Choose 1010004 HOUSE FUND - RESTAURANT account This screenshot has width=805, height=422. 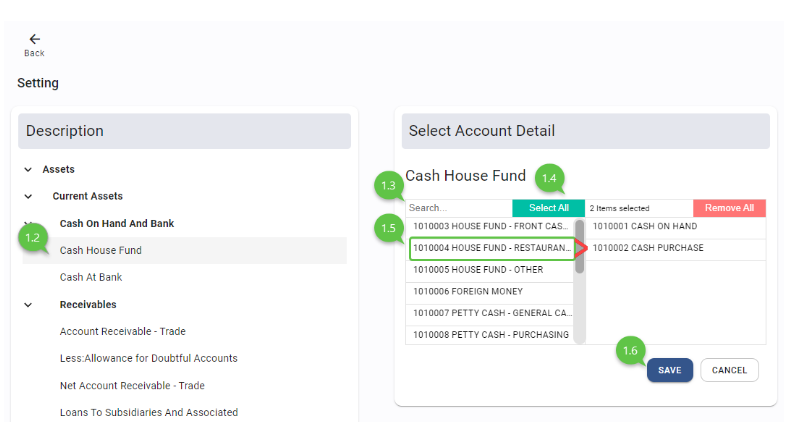[490, 249]
